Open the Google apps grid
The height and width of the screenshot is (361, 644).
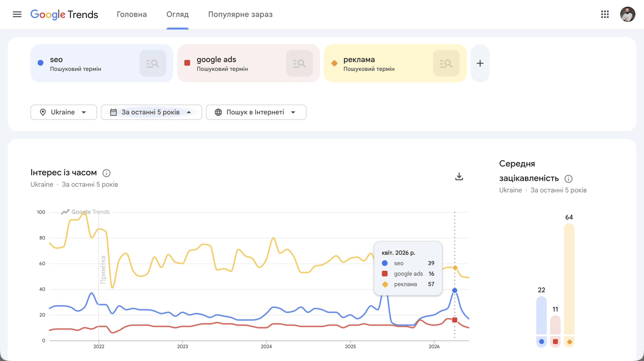tap(605, 14)
